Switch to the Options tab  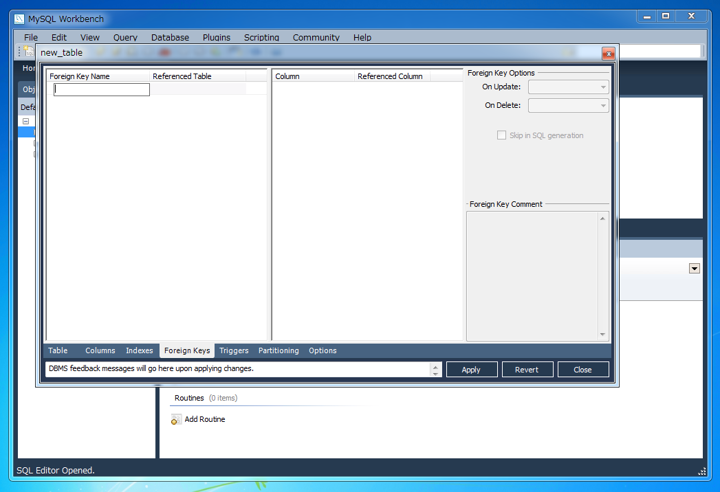point(322,351)
